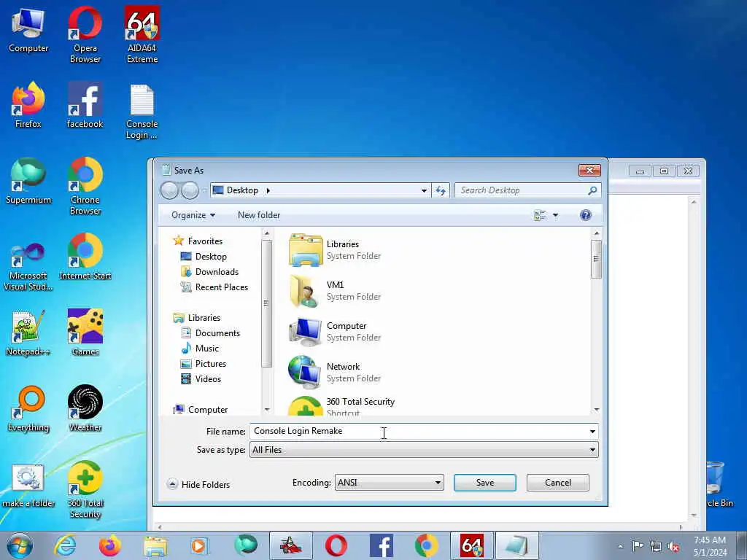The height and width of the screenshot is (560, 747).
Task: Click the File name text field
Action: tap(418, 432)
